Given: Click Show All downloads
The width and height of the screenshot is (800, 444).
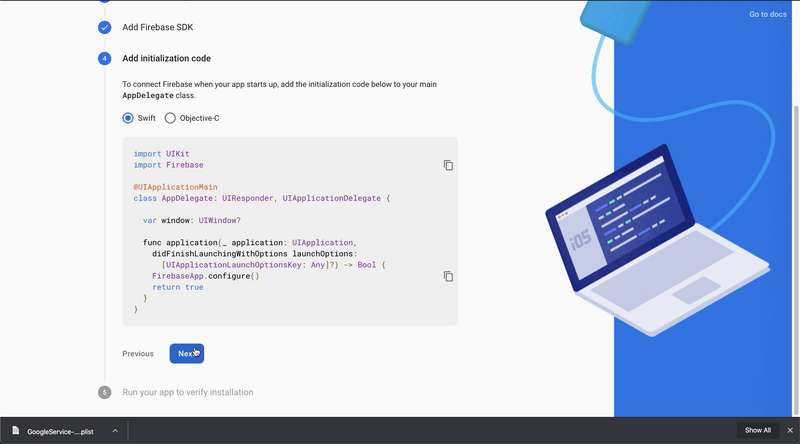Looking at the screenshot, I should (758, 430).
